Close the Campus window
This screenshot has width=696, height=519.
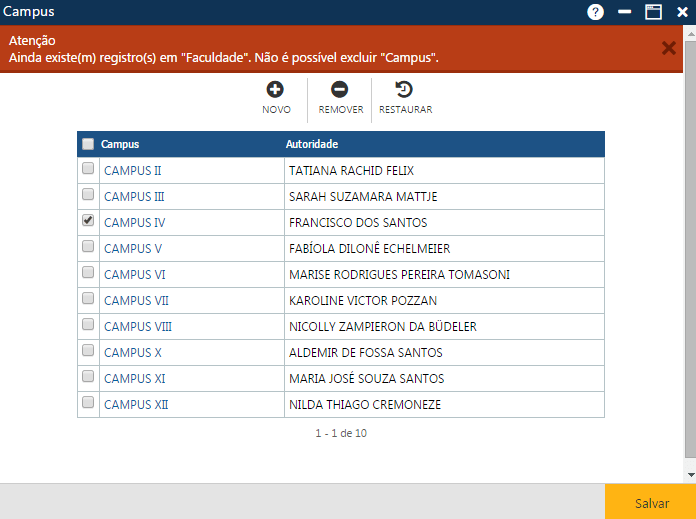tap(682, 12)
